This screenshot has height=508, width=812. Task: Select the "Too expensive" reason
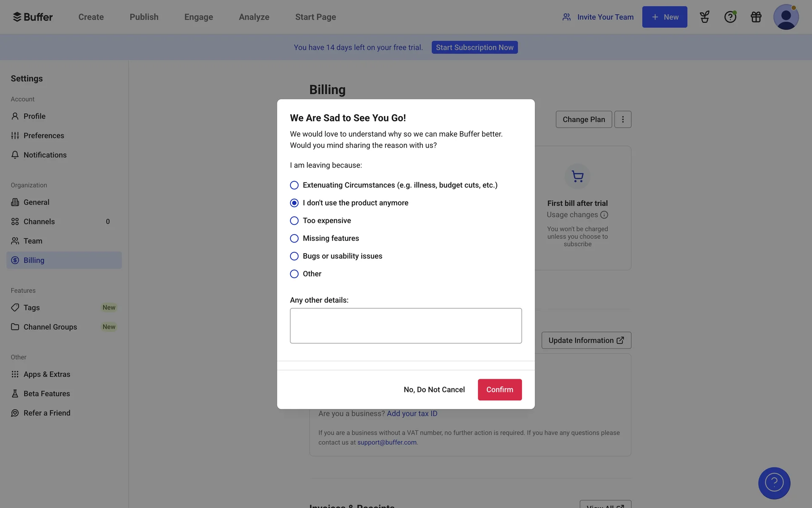(294, 221)
